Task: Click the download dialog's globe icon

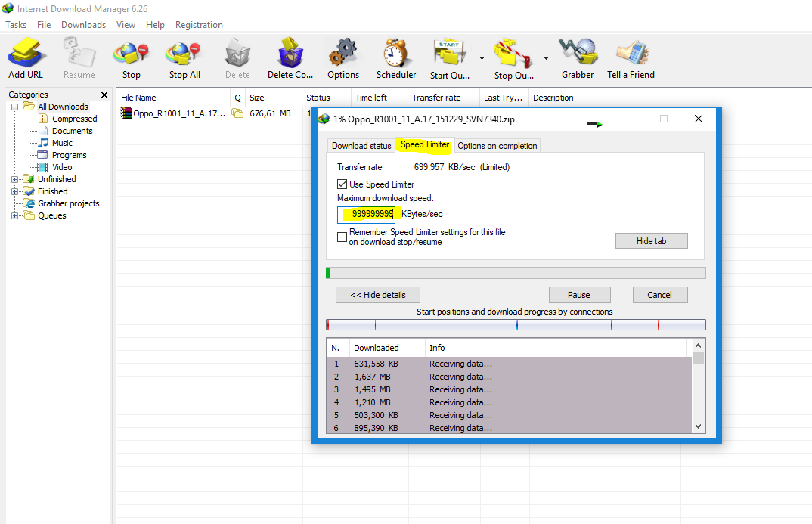Action: click(x=324, y=119)
